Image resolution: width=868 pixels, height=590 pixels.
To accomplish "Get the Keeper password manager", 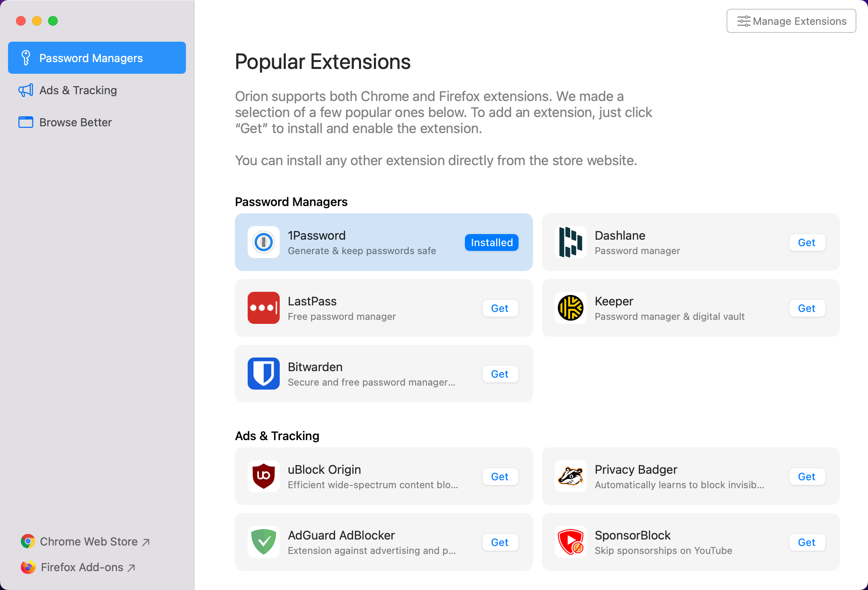I will (805, 308).
